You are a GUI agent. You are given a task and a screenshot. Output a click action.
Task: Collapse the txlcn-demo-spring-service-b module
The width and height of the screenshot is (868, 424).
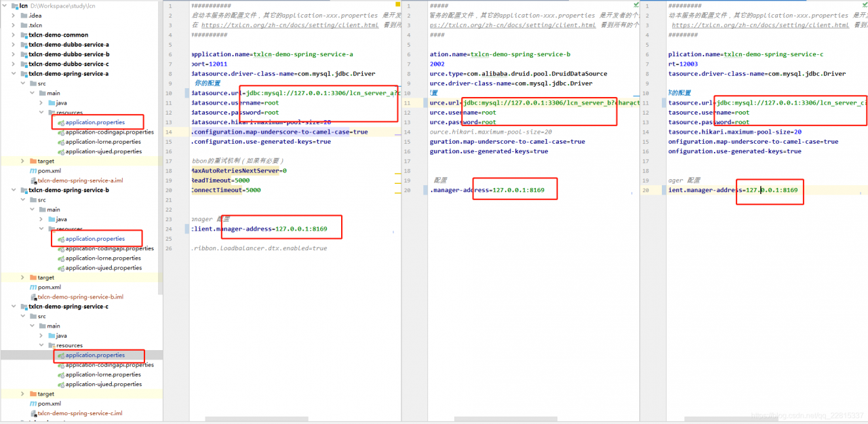pyautogui.click(x=14, y=190)
